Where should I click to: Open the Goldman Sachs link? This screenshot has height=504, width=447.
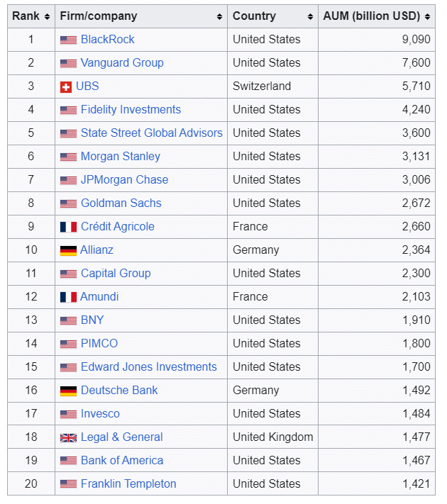point(121,203)
